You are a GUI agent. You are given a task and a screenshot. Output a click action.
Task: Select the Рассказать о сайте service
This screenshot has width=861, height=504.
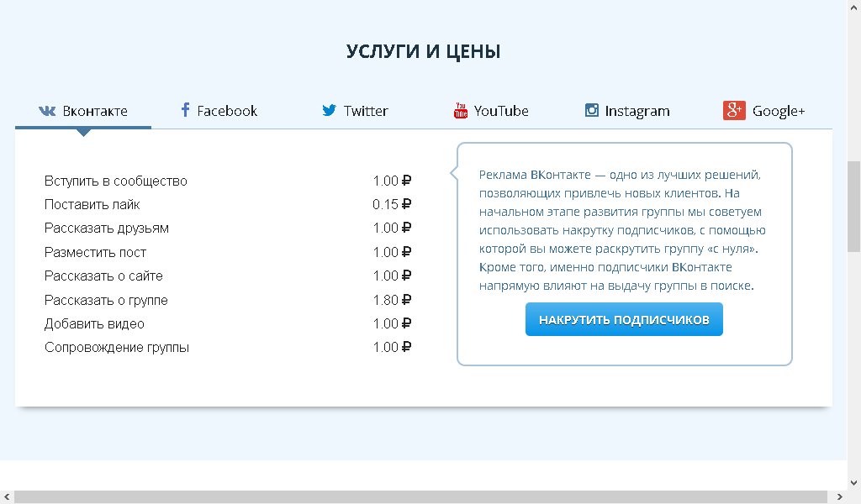click(x=103, y=276)
